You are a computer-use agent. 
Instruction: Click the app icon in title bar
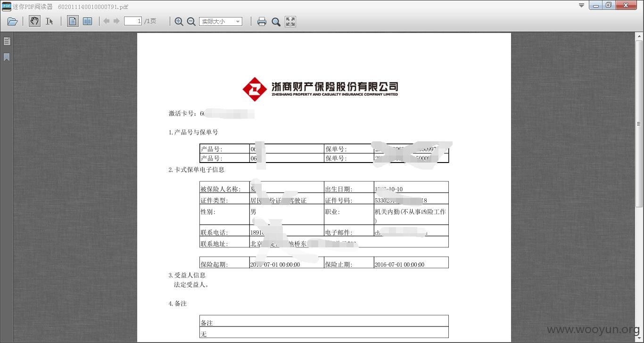[6, 6]
